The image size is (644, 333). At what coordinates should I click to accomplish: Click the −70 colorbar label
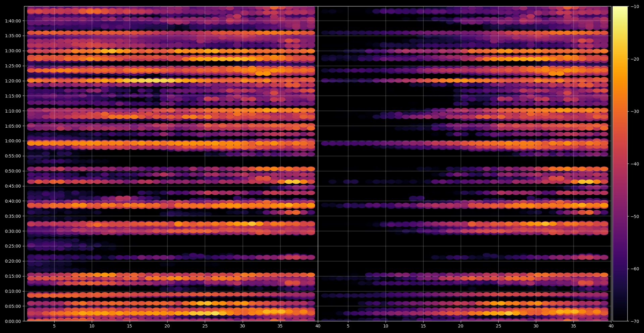point(635,321)
